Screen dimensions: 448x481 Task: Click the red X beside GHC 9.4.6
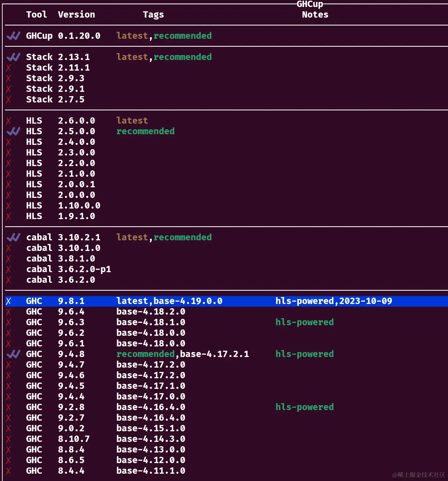click(9, 375)
